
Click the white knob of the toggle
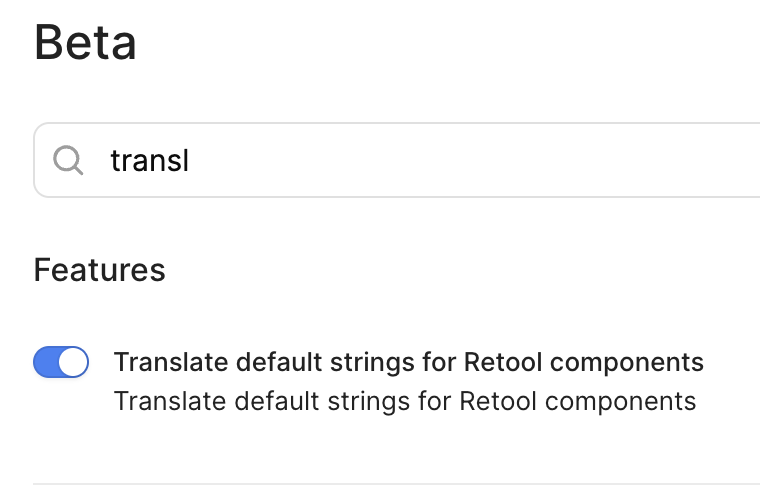coord(73,362)
